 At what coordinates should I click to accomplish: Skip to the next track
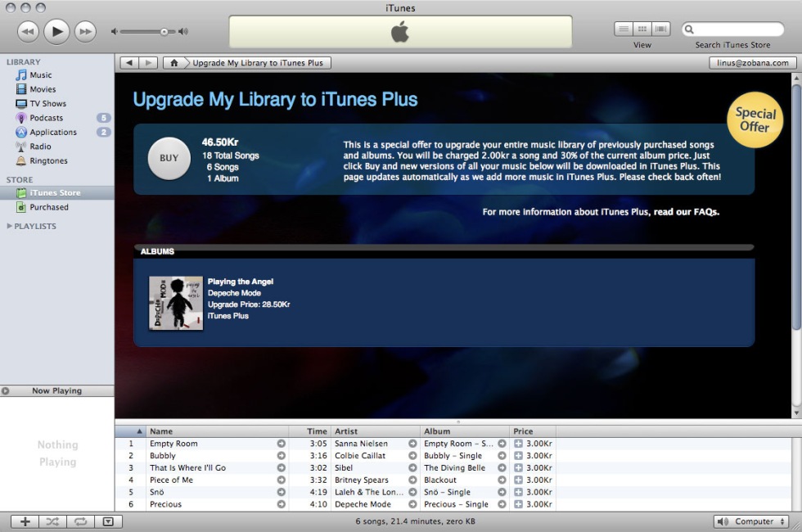pyautogui.click(x=85, y=32)
